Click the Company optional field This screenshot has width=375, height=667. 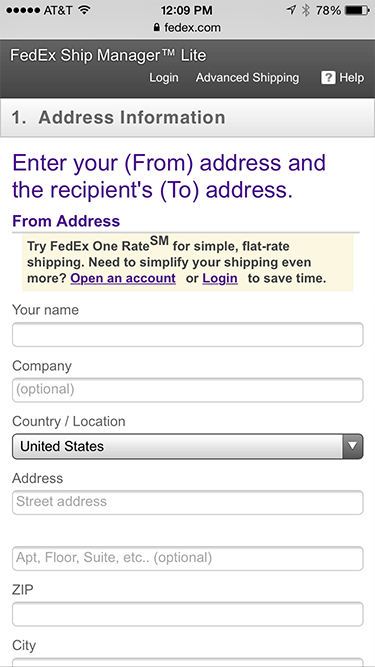tap(188, 390)
